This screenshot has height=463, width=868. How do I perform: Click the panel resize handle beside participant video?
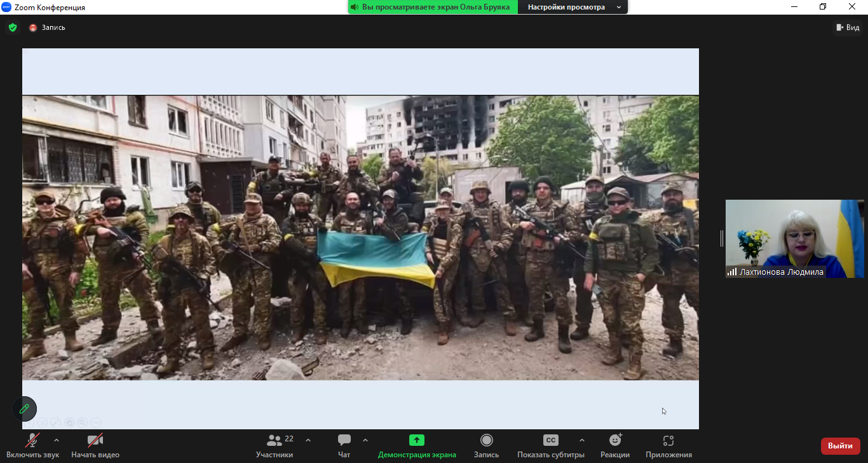coord(721,238)
